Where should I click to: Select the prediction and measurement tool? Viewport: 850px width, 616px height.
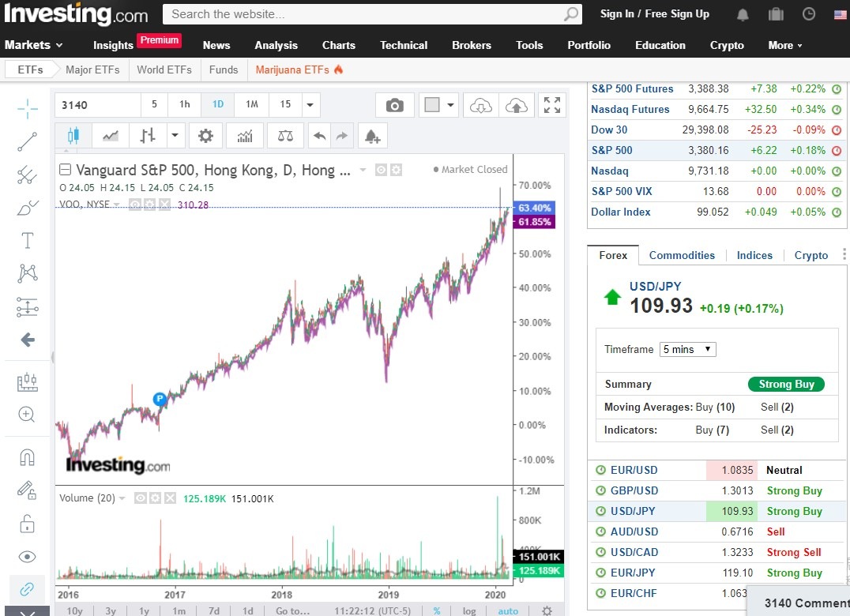[x=27, y=307]
